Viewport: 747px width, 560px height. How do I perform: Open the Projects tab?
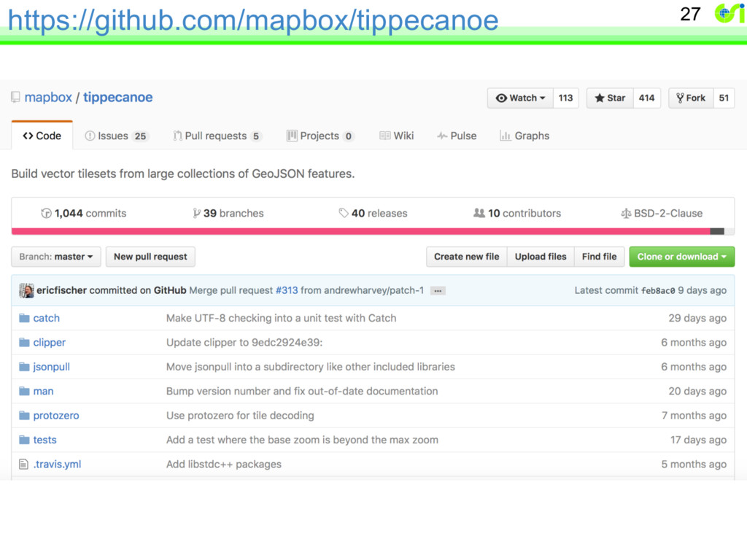pos(320,136)
